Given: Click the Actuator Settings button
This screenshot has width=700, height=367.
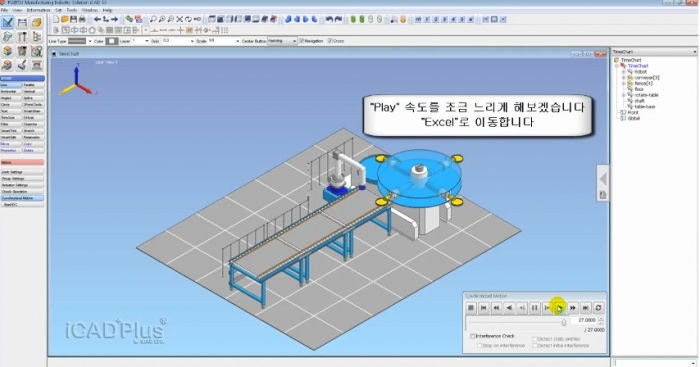Looking at the screenshot, I should pos(22,185).
